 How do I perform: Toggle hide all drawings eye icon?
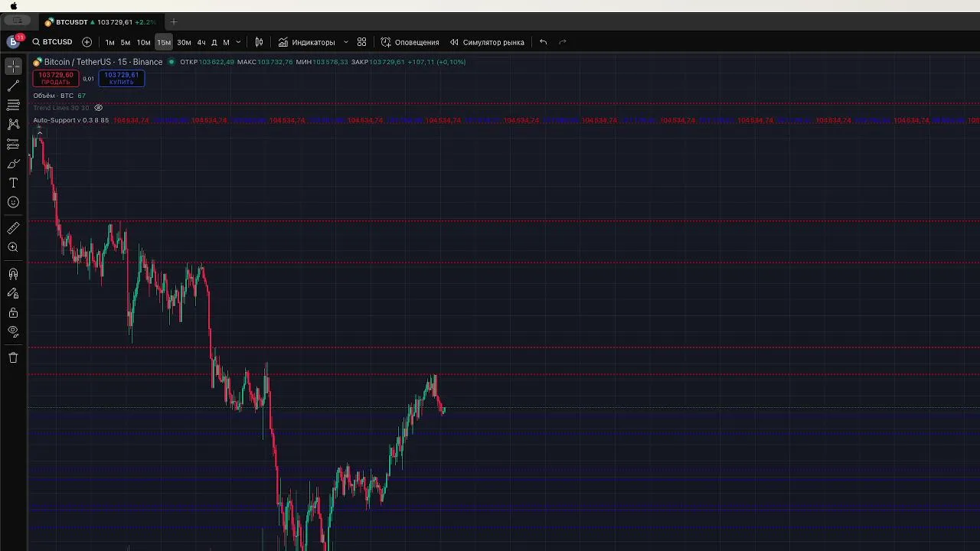click(x=13, y=331)
